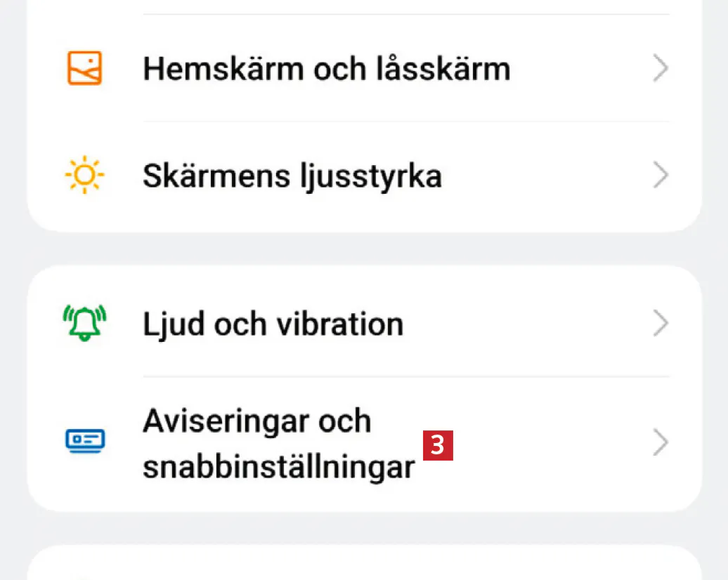
Task: Tap the word "Ljud"
Action: point(171,324)
